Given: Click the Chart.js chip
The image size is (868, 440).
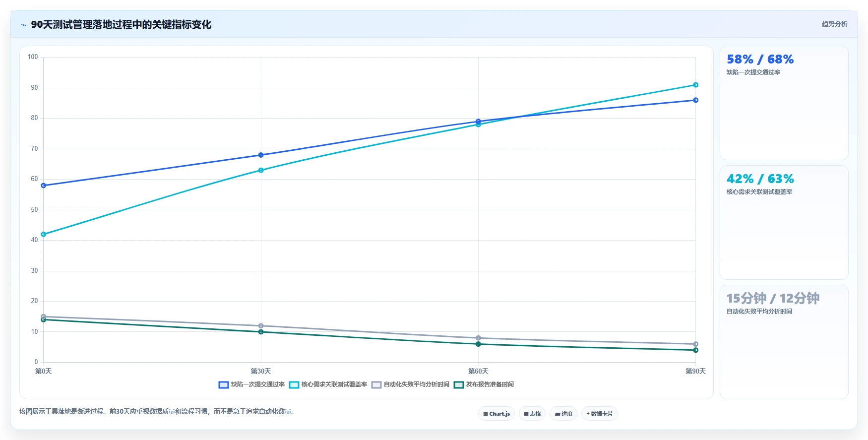Looking at the screenshot, I should [x=496, y=414].
